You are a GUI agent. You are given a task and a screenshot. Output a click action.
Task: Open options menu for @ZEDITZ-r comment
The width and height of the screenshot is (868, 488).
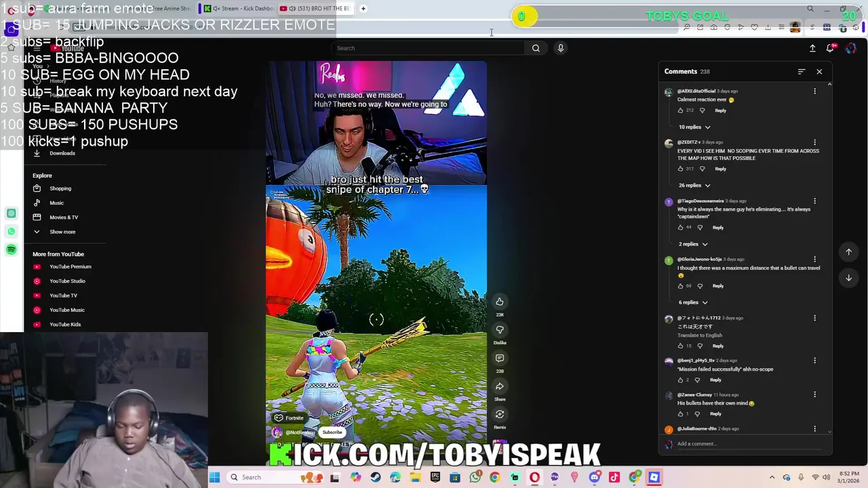[815, 143]
